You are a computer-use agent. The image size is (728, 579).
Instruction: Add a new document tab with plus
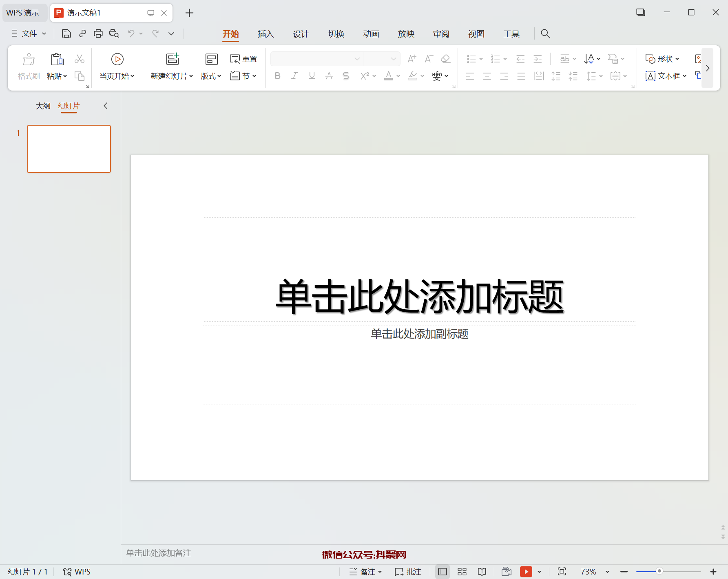[189, 13]
